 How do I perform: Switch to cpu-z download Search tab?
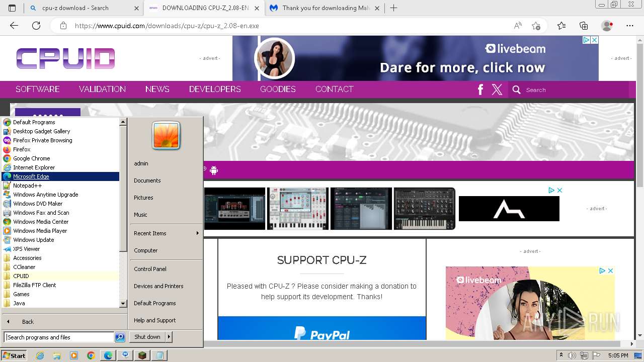point(83,8)
